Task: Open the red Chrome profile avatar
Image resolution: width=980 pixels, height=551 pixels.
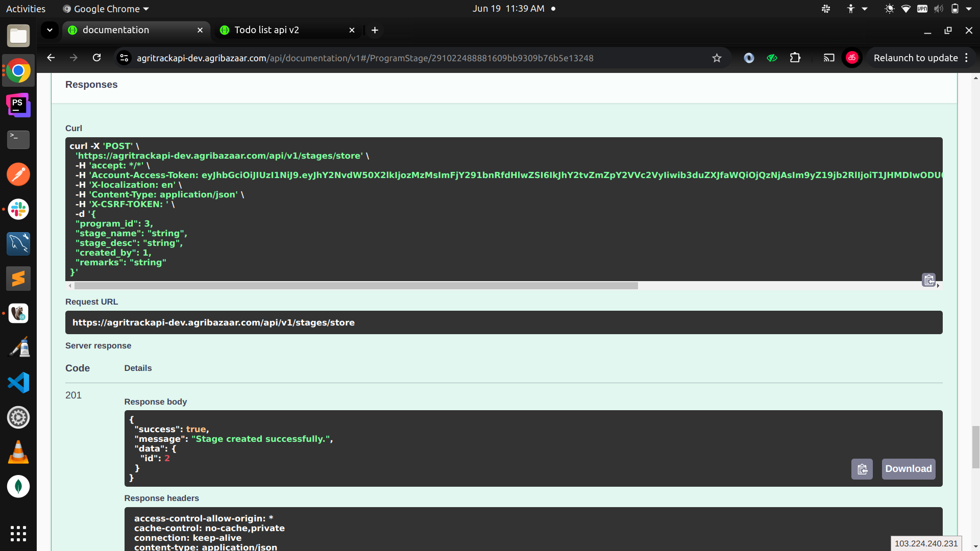Action: pyautogui.click(x=852, y=58)
